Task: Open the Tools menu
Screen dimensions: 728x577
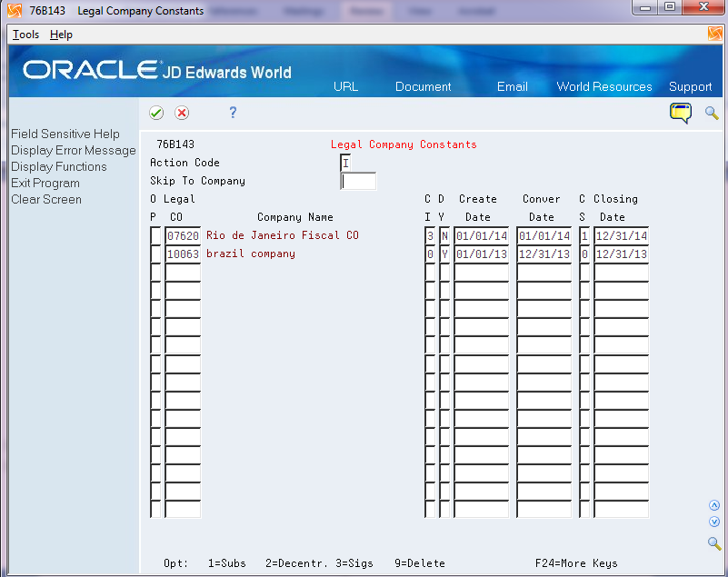Action: pos(25,35)
